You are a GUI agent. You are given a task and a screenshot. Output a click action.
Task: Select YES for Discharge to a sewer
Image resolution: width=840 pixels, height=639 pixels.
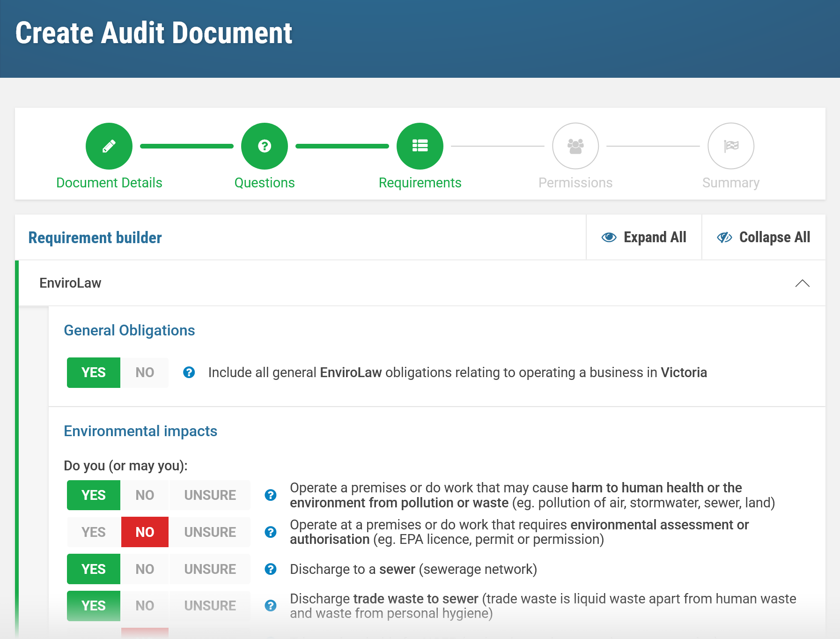94,569
